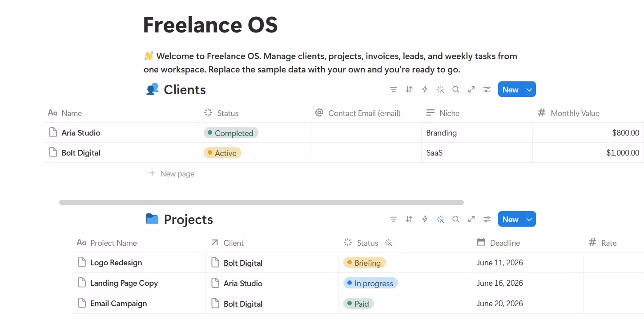644x320 pixels.
Task: Change Briefing status tag for Logo Redesign
Action: click(365, 263)
